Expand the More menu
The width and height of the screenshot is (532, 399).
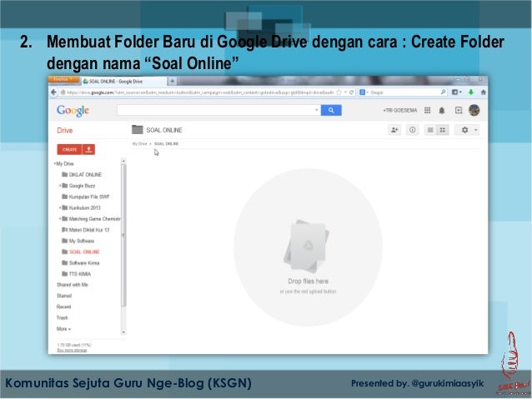[63, 329]
